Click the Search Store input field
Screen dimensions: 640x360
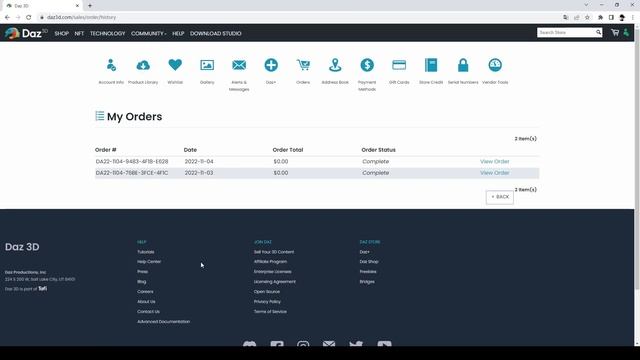[x=566, y=32]
